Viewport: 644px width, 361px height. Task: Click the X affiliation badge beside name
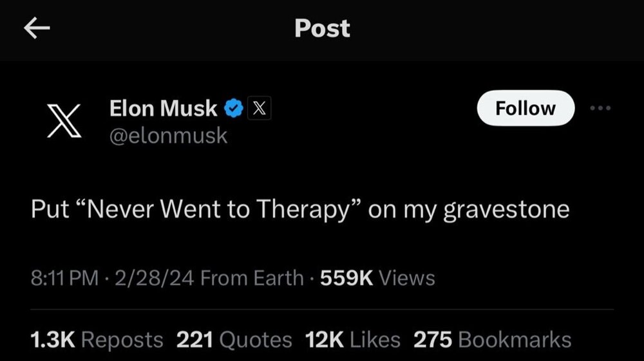258,109
